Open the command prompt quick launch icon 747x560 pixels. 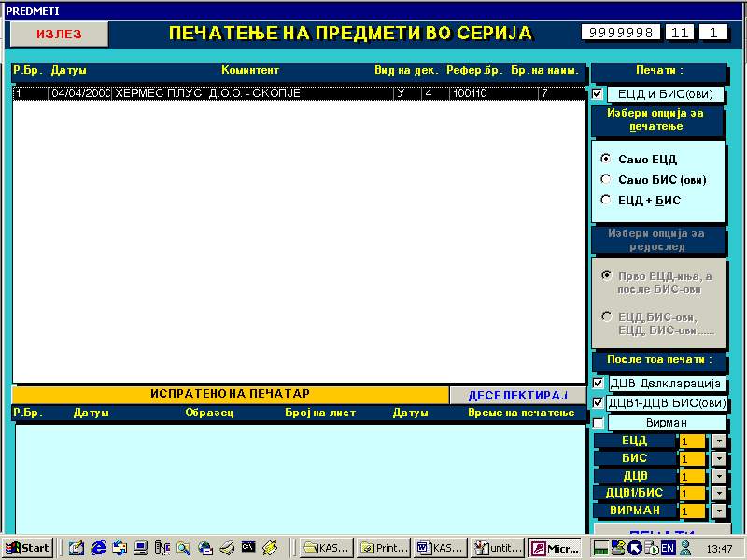coord(248,548)
